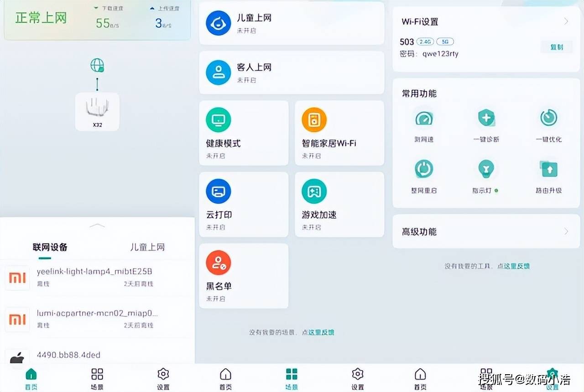This screenshot has height=392, width=584.
Task: Select the password text qwe123rty
Action: point(440,54)
